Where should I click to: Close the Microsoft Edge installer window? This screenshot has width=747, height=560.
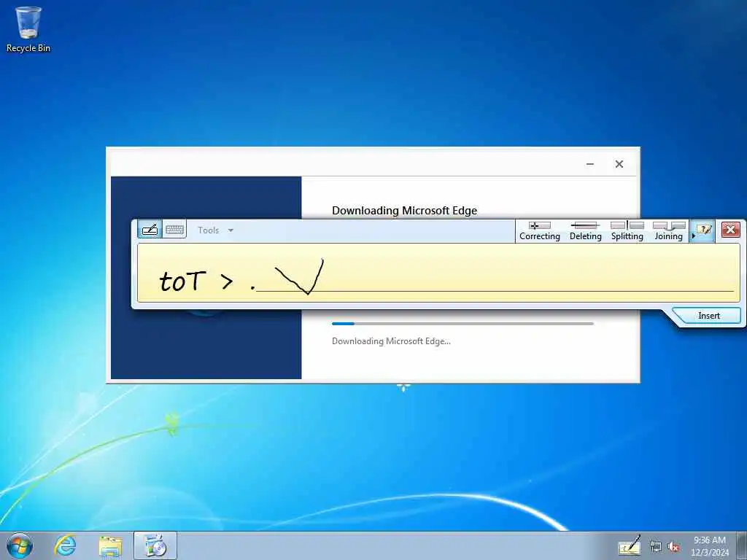[619, 164]
